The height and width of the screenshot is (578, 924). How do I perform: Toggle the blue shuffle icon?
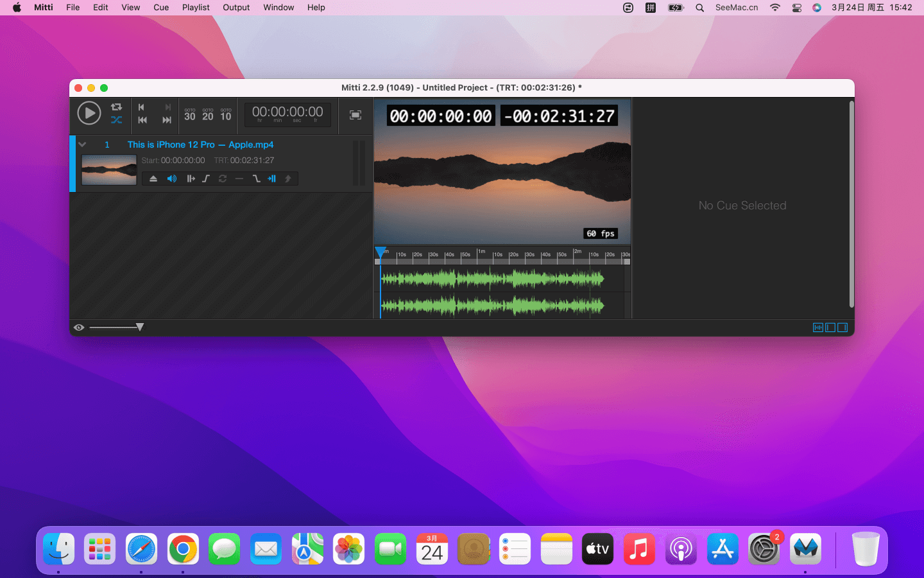tap(116, 120)
